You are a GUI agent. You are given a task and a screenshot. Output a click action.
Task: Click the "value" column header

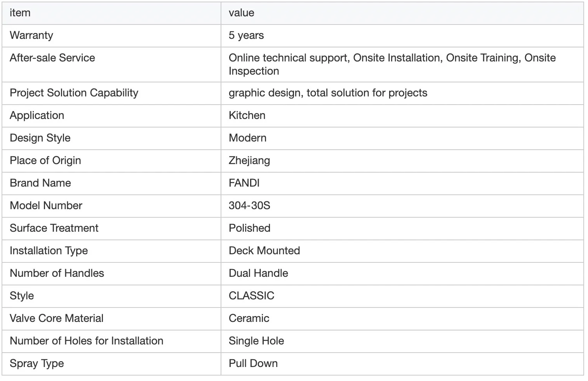point(242,13)
